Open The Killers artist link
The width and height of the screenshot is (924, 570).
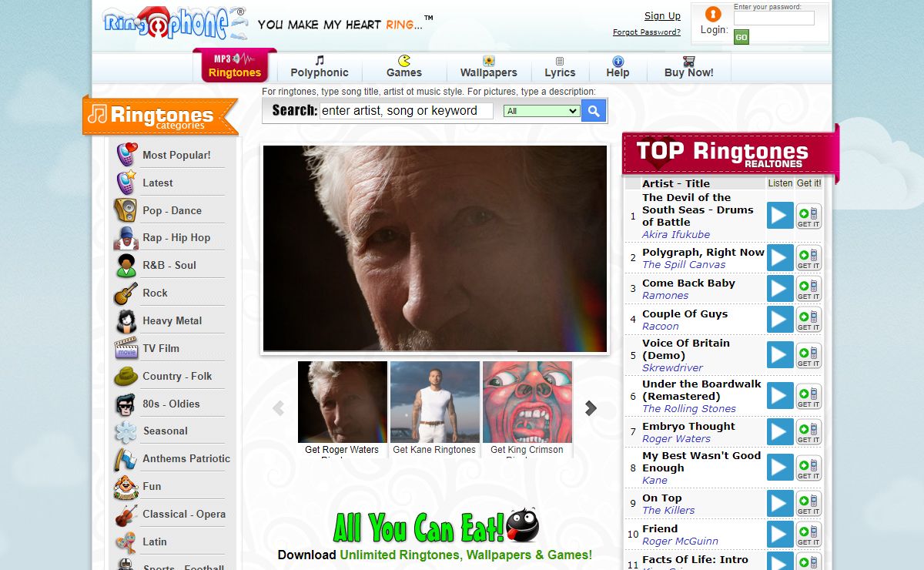click(x=668, y=510)
